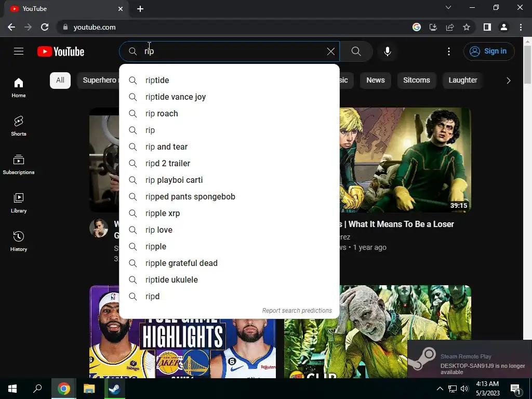The width and height of the screenshot is (532, 399).
Task: Go back with browser back arrow
Action: tap(11, 27)
